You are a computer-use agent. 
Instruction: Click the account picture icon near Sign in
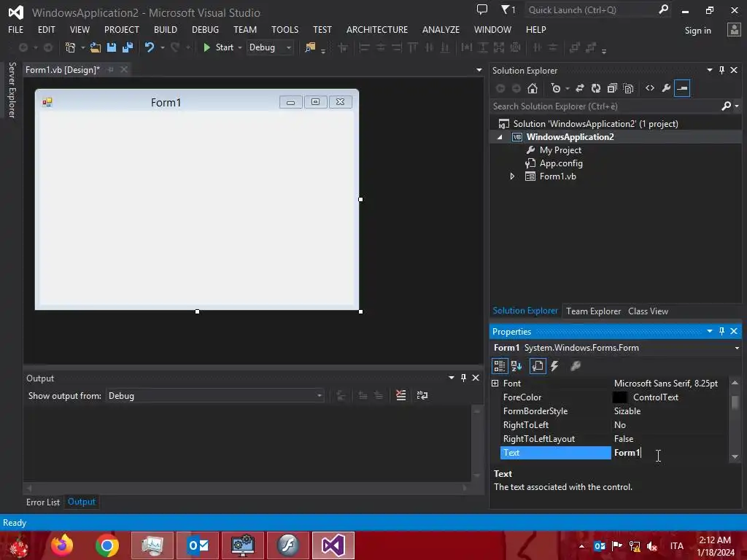coord(734,30)
